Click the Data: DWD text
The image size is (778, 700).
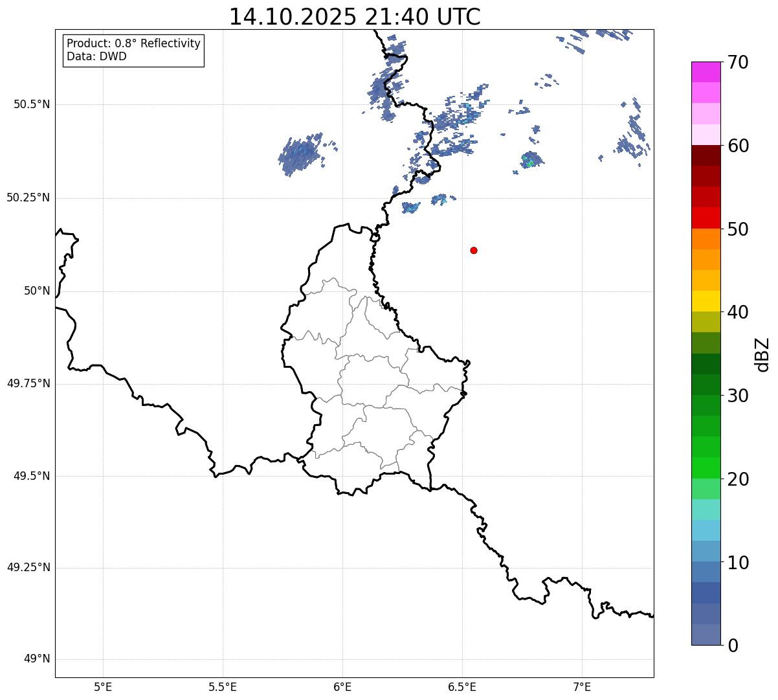pos(96,56)
